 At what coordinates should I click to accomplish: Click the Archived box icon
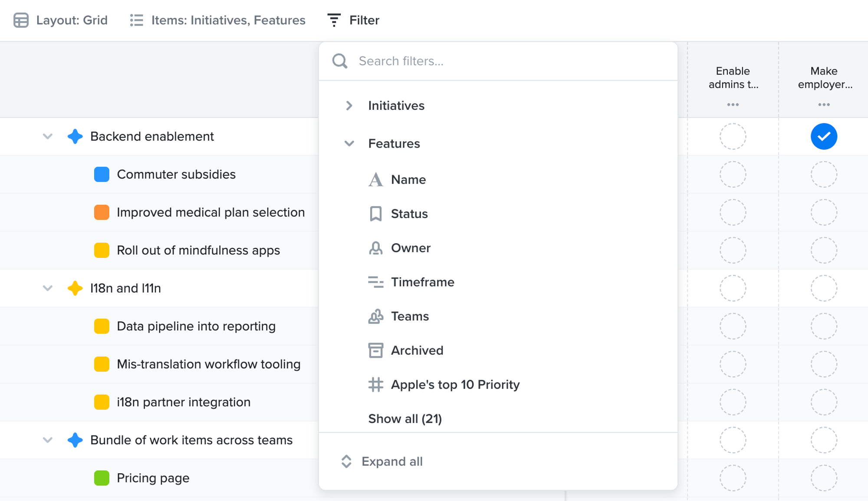point(376,350)
